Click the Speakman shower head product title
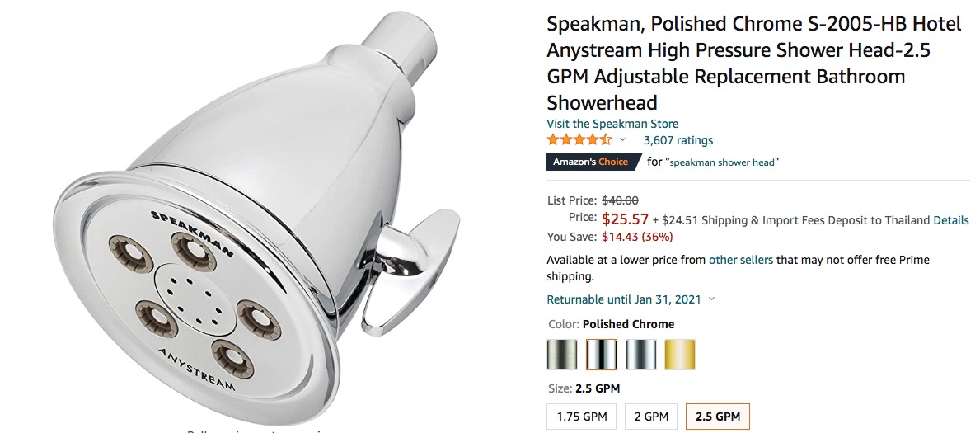This screenshot has width=980, height=433. [x=753, y=64]
